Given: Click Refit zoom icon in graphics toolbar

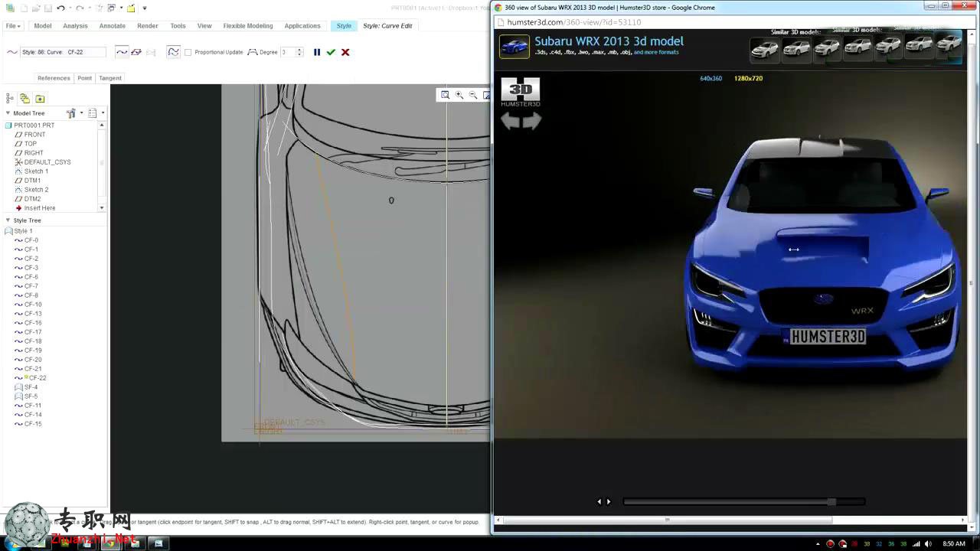Looking at the screenshot, I should (445, 95).
